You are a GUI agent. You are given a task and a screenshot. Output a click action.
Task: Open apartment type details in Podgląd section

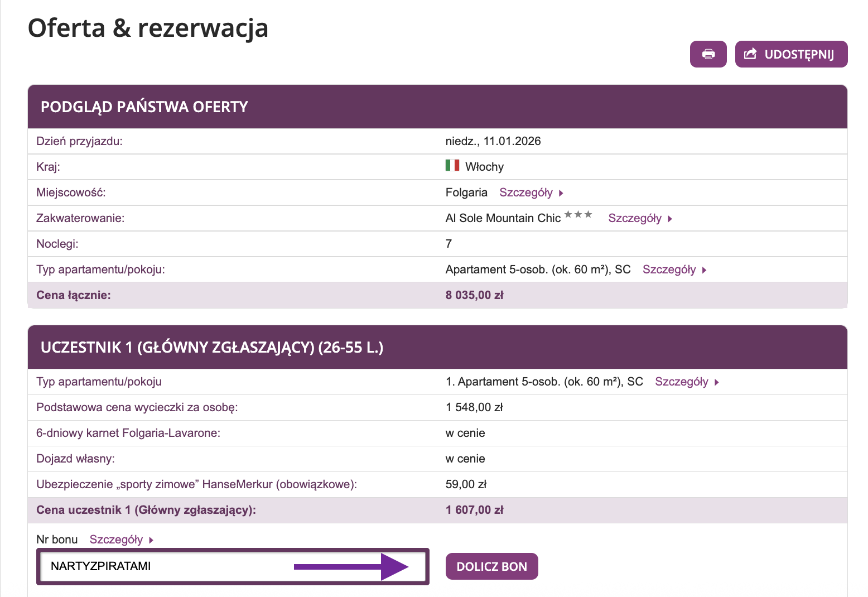[669, 269]
